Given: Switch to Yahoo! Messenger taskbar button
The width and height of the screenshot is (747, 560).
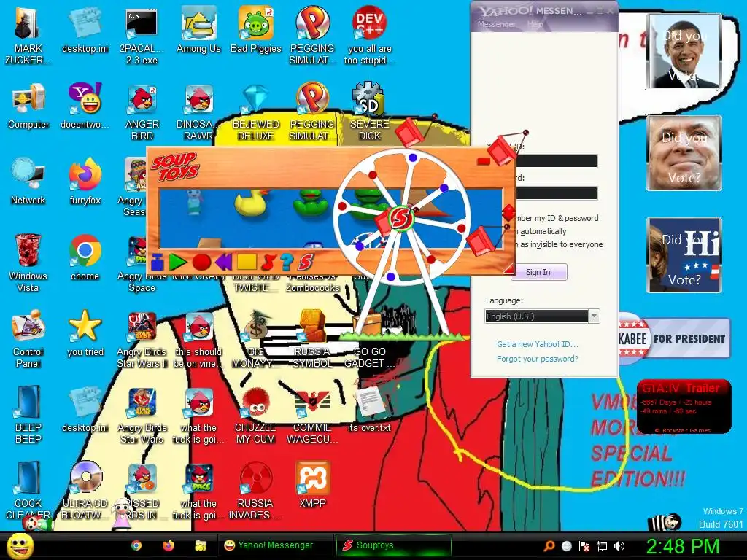Looking at the screenshot, I should click(275, 545).
